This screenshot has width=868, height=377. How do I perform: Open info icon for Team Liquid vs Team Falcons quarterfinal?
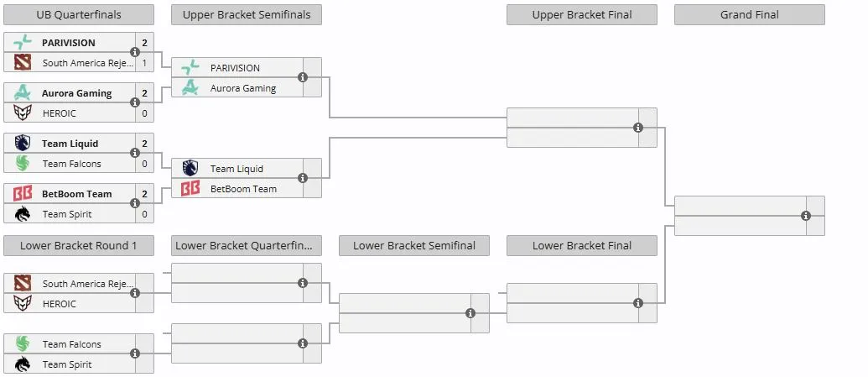coord(134,153)
